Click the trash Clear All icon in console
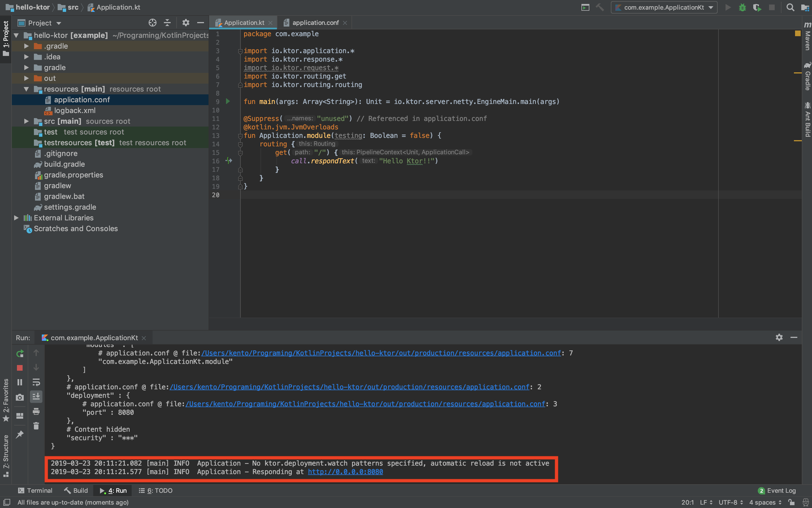The image size is (812, 508). point(36,426)
